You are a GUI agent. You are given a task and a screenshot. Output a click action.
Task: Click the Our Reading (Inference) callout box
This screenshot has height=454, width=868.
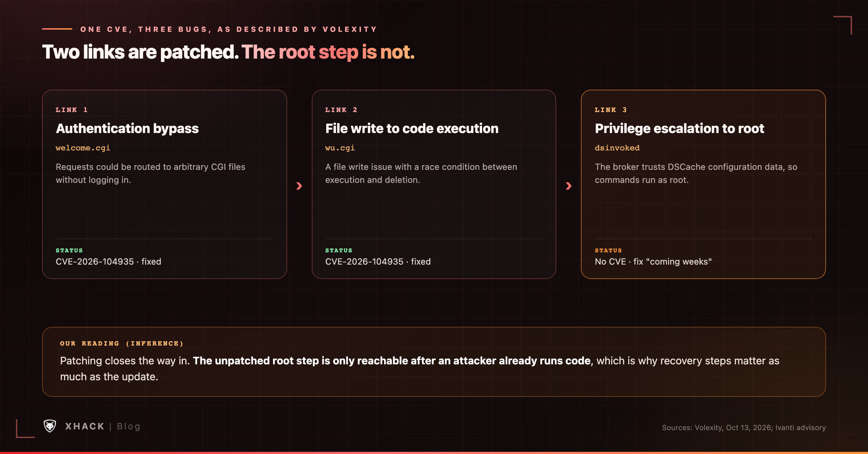click(434, 362)
